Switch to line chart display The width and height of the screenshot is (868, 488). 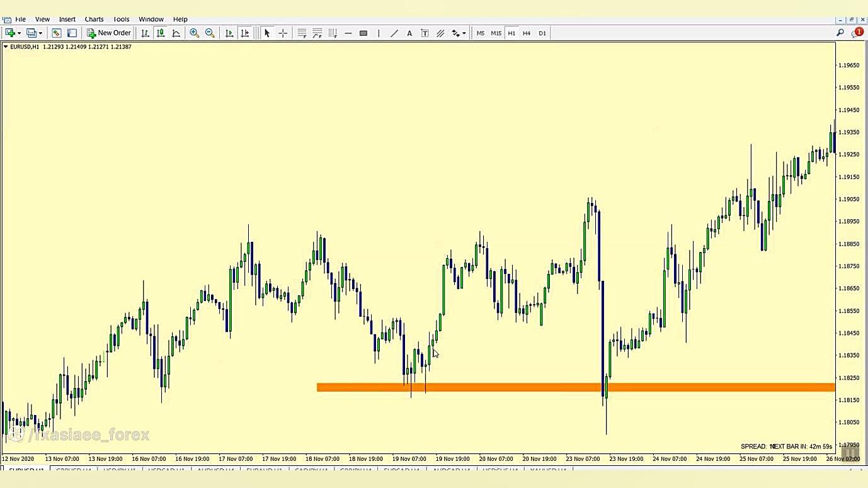[176, 33]
